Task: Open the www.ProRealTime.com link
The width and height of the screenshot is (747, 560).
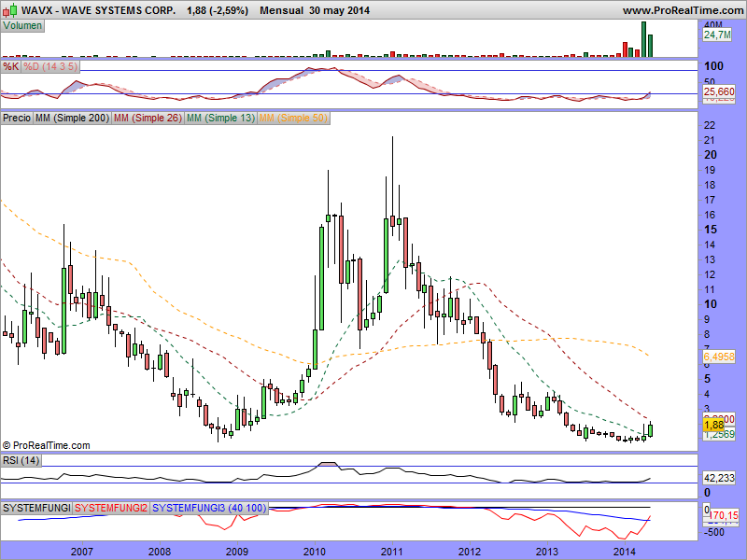Action: (682, 9)
